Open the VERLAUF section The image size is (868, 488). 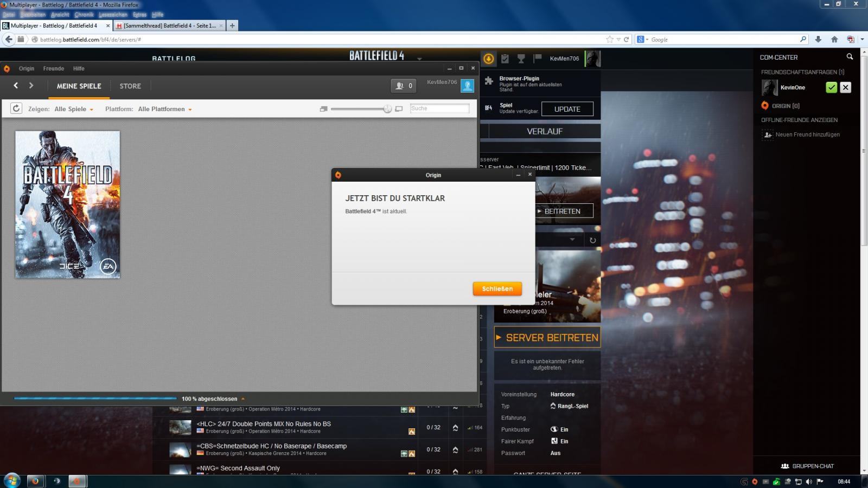click(x=545, y=131)
